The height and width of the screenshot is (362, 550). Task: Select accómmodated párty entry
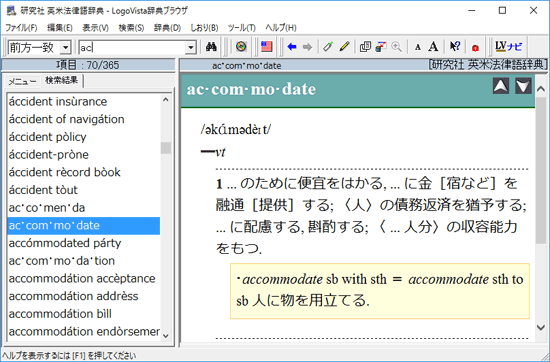[x=83, y=243]
